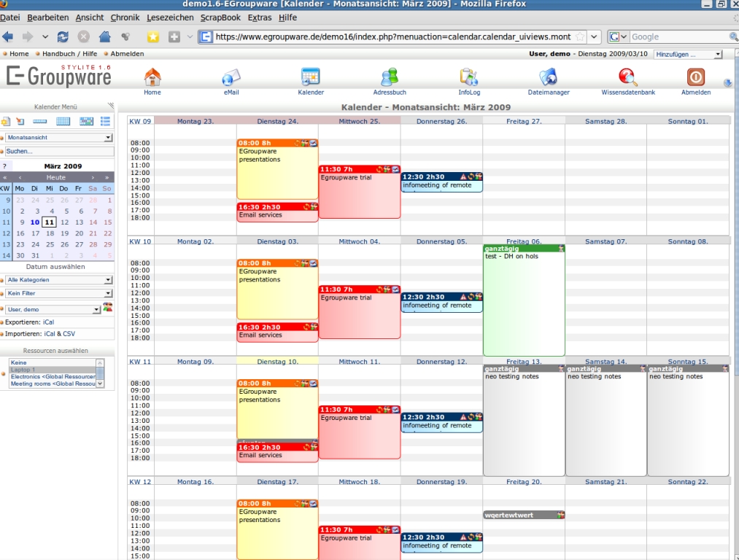Click the Abmelden link in top bar
This screenshot has width=739, height=560.
[x=127, y=54]
